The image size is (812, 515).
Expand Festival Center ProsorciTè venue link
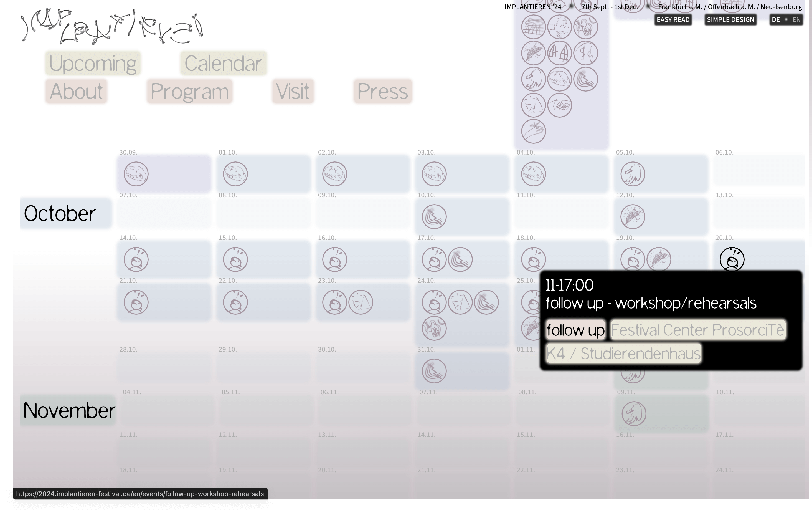[x=699, y=330]
